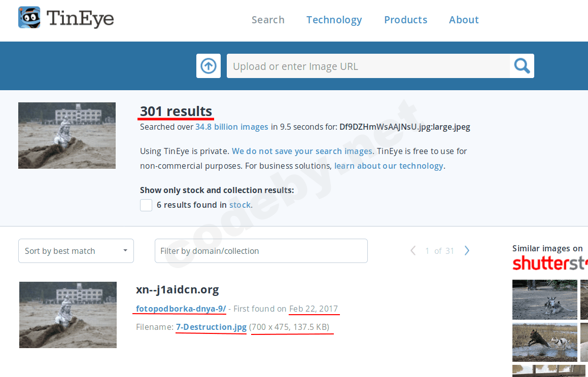Go to previous results page arrow

click(413, 251)
